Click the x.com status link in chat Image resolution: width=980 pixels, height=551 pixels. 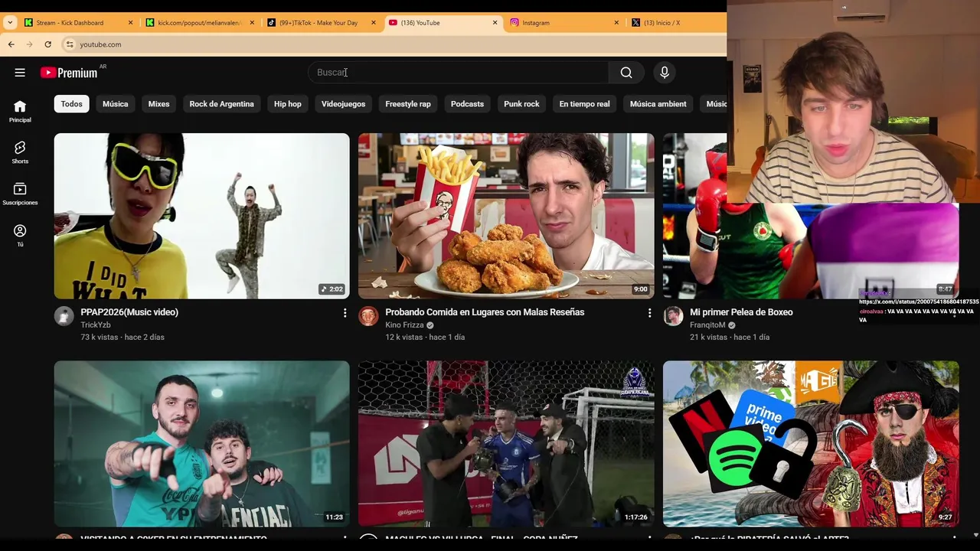(x=919, y=302)
